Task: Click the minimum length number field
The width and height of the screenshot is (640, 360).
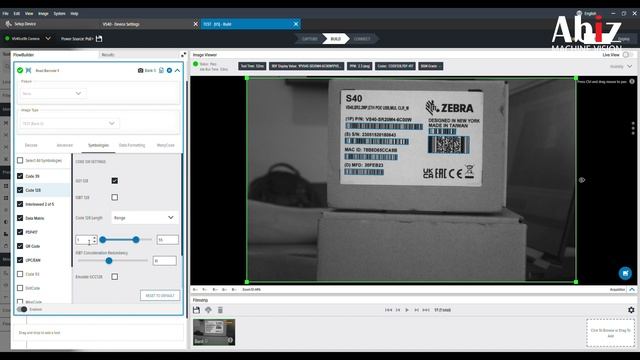Action: coord(86,240)
